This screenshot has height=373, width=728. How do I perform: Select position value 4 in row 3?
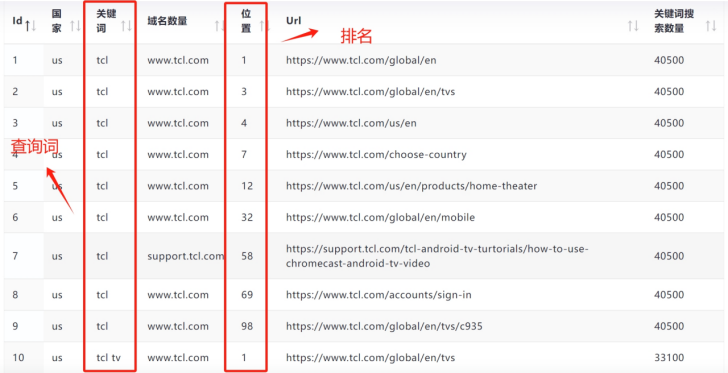tap(244, 123)
